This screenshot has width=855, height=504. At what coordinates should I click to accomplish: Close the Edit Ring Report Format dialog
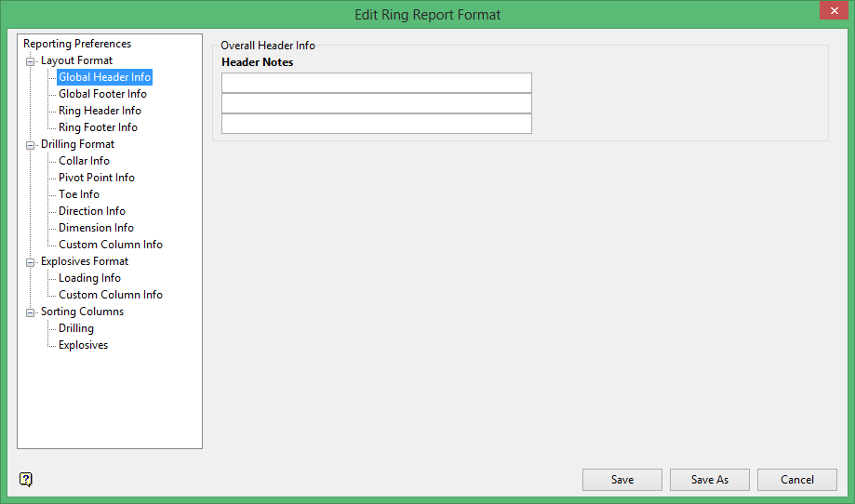point(834,10)
